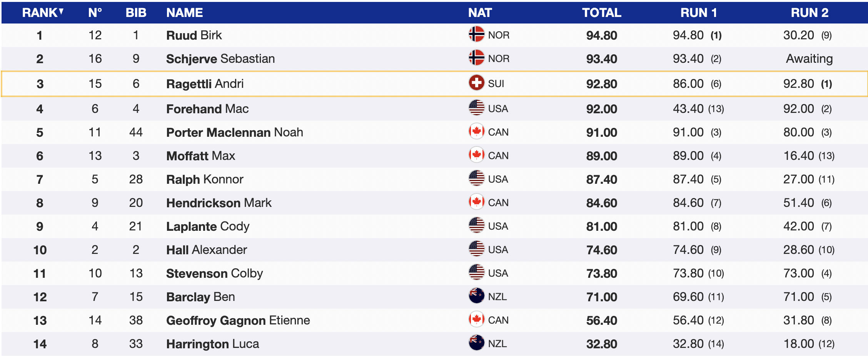Open Moffatt Max athlete link

click(200, 156)
